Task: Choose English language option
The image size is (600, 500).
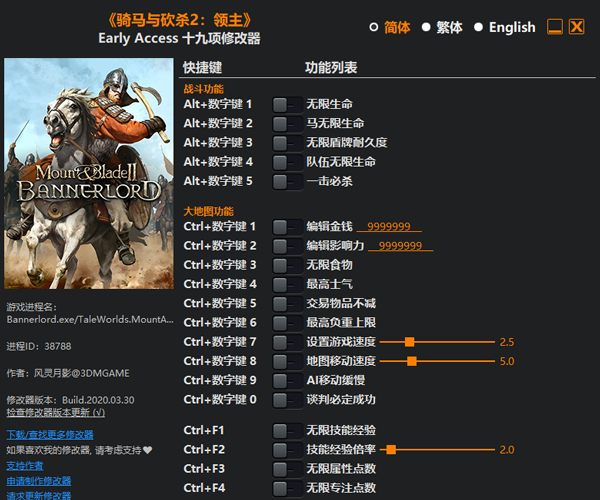Action: coord(479,27)
